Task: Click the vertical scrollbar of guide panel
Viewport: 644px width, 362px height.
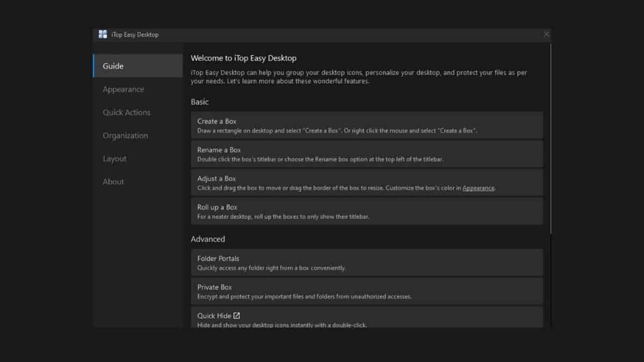Action: pyautogui.click(x=551, y=138)
